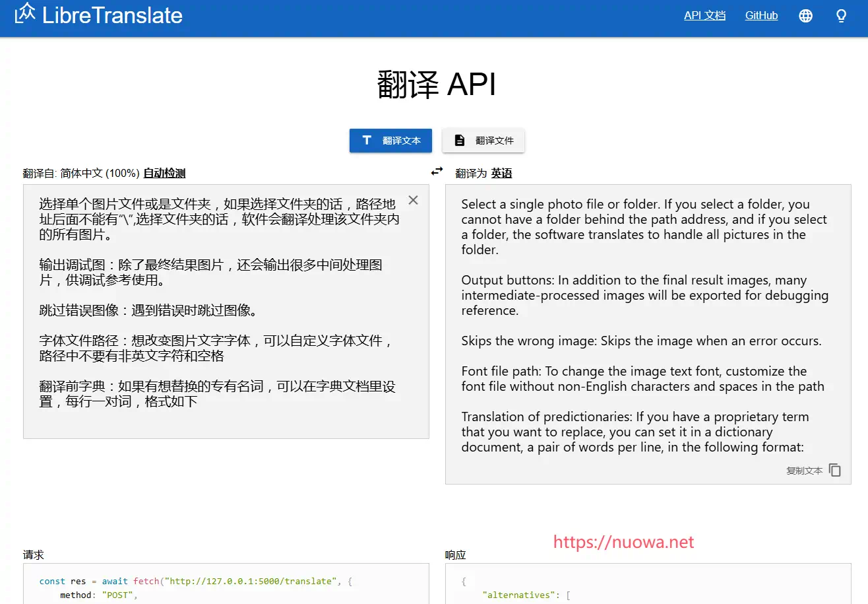Open the API 文档 link
868x604 pixels.
click(704, 16)
